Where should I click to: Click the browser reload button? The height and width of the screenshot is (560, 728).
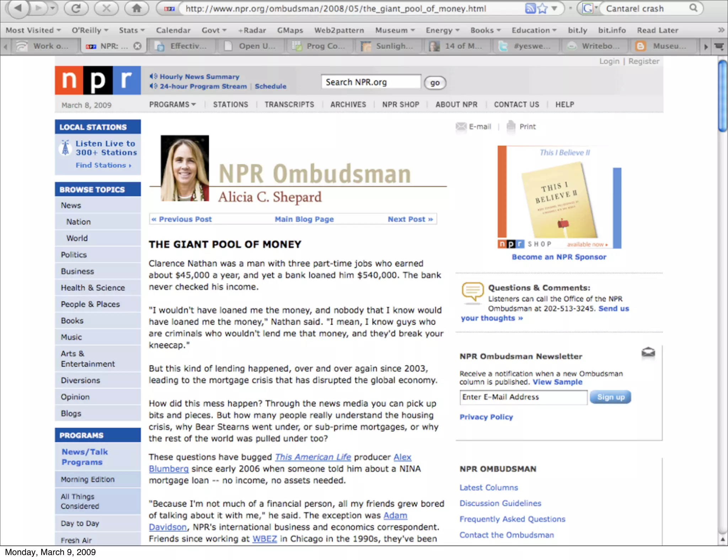pos(76,9)
